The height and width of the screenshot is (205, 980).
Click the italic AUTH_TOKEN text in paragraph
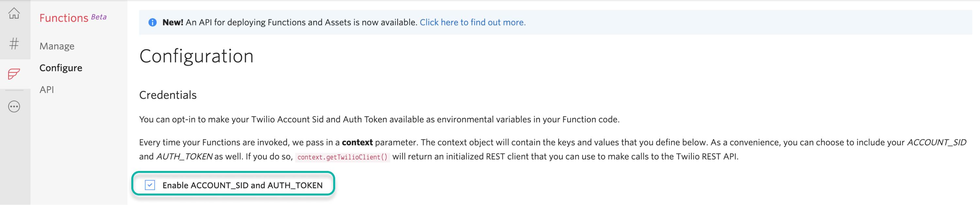[x=185, y=157]
